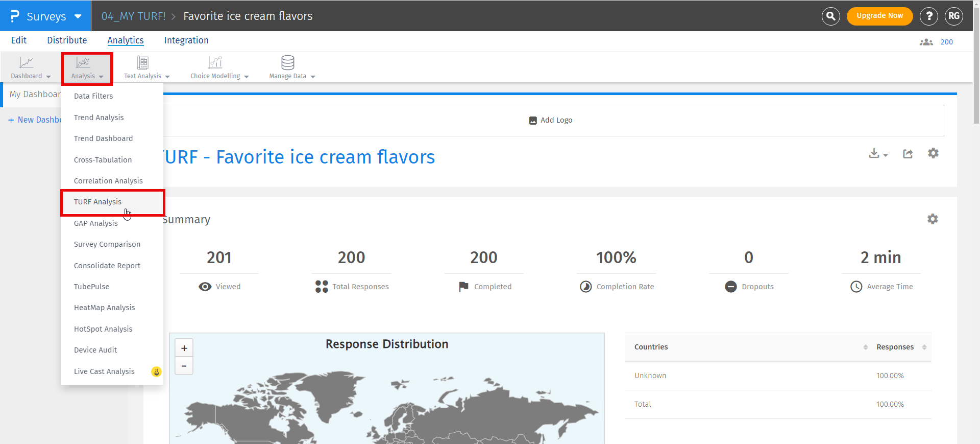
Task: Sort table by Responses column arrows
Action: pos(924,347)
